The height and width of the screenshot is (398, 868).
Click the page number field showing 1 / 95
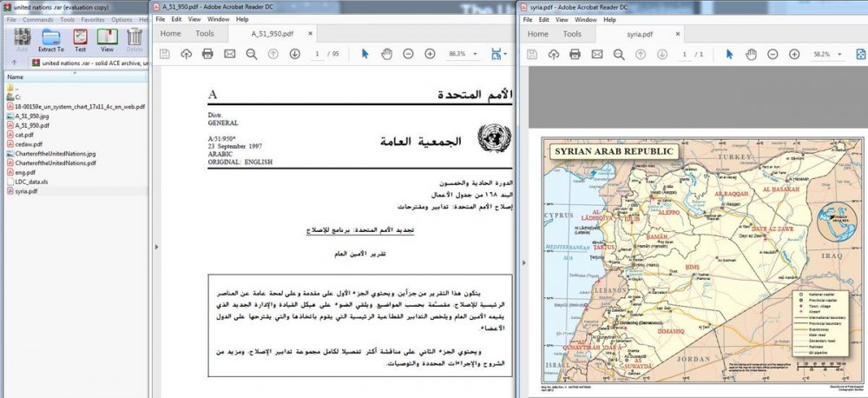click(x=319, y=54)
